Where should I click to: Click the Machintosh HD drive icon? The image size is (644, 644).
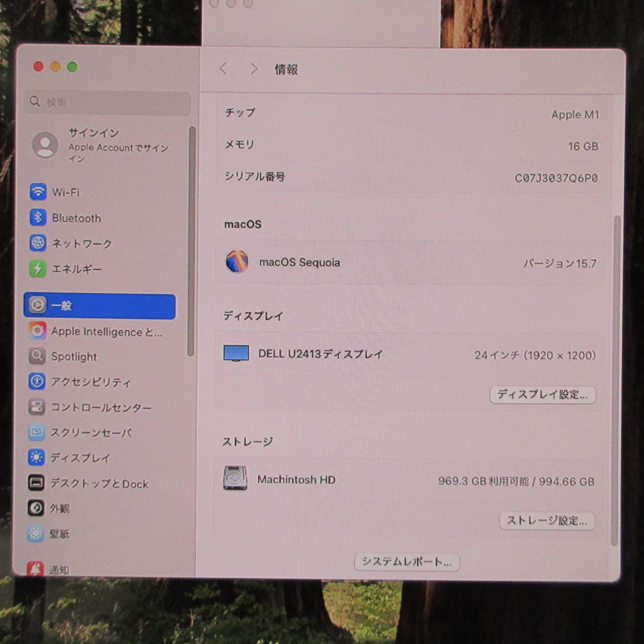point(235,478)
